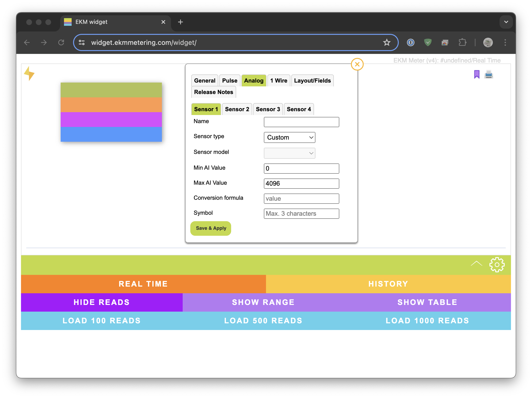Click the green shield extension icon
This screenshot has width=532, height=398.
pyautogui.click(x=428, y=42)
